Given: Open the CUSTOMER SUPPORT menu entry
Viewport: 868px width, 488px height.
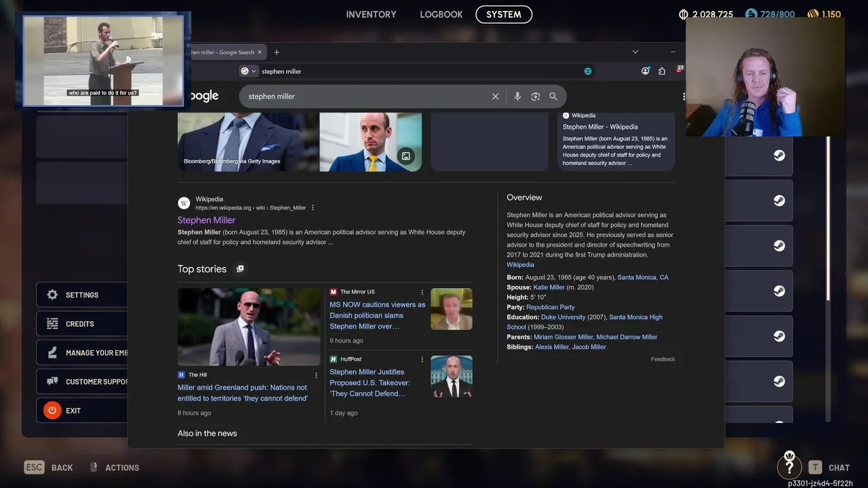Looking at the screenshot, I should click(82, 382).
